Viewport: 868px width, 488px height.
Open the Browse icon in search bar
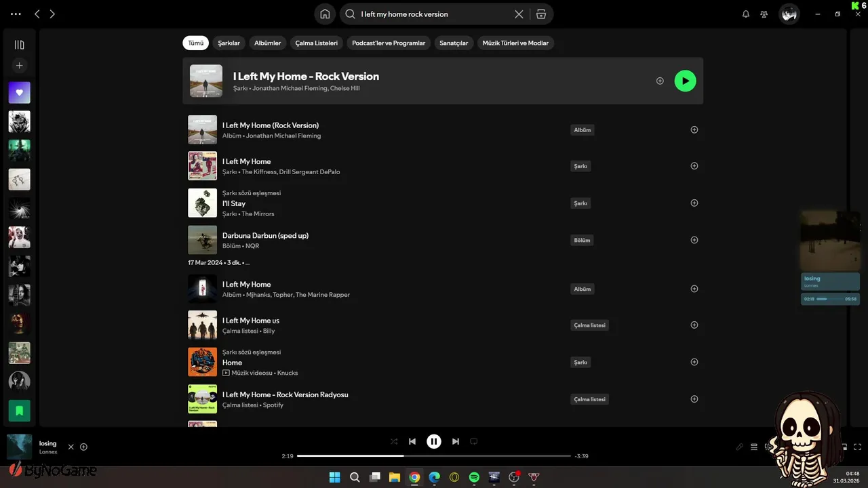click(x=541, y=14)
